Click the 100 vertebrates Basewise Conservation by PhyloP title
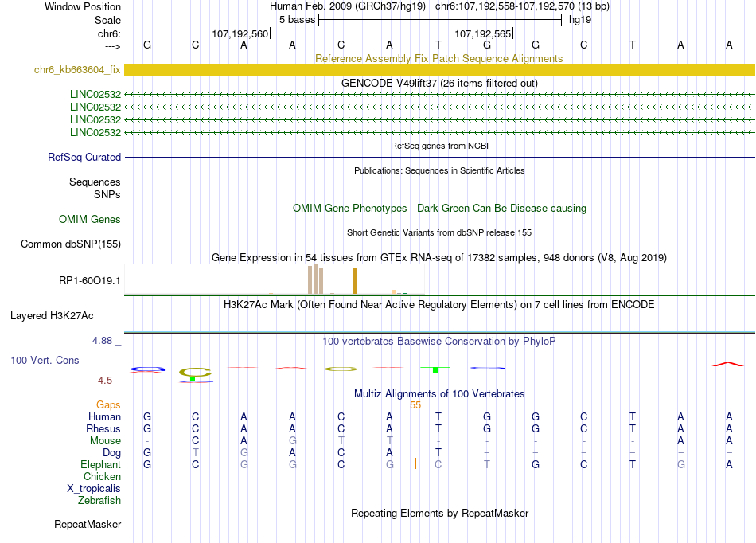 pos(439,342)
